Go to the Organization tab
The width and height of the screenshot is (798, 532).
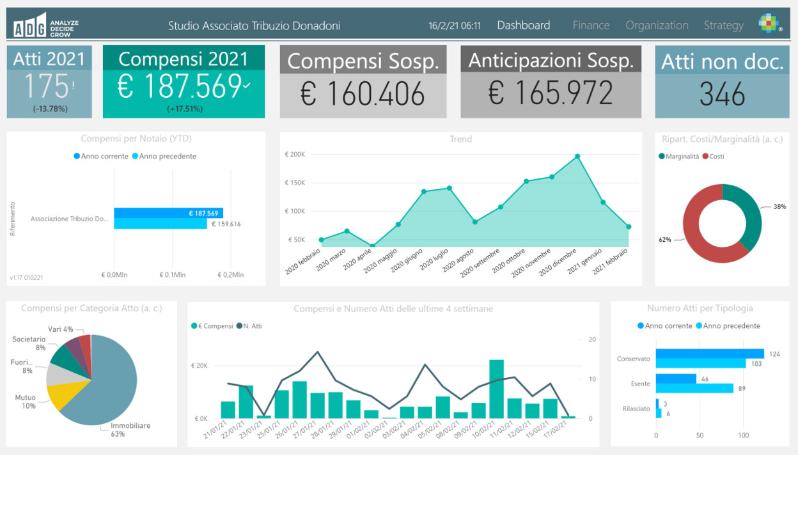coord(657,26)
